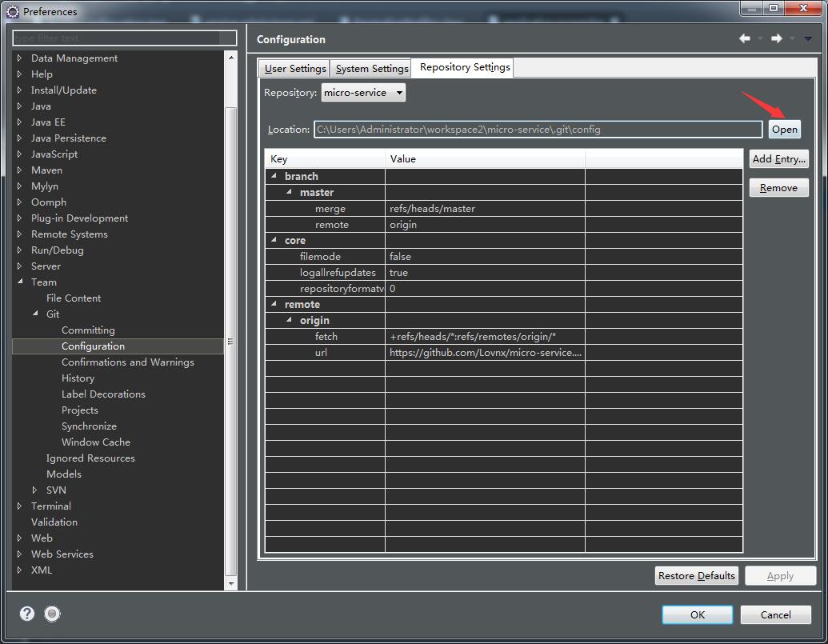Image resolution: width=828 pixels, height=644 pixels.
Task: Select the url value github.com/Lovnx/micro-service
Action: tap(486, 352)
